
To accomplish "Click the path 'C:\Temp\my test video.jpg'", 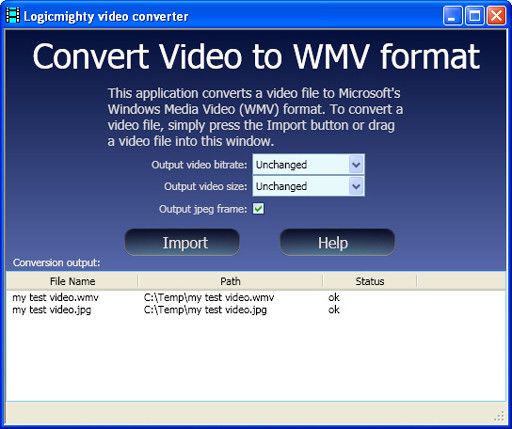I will coord(205,310).
